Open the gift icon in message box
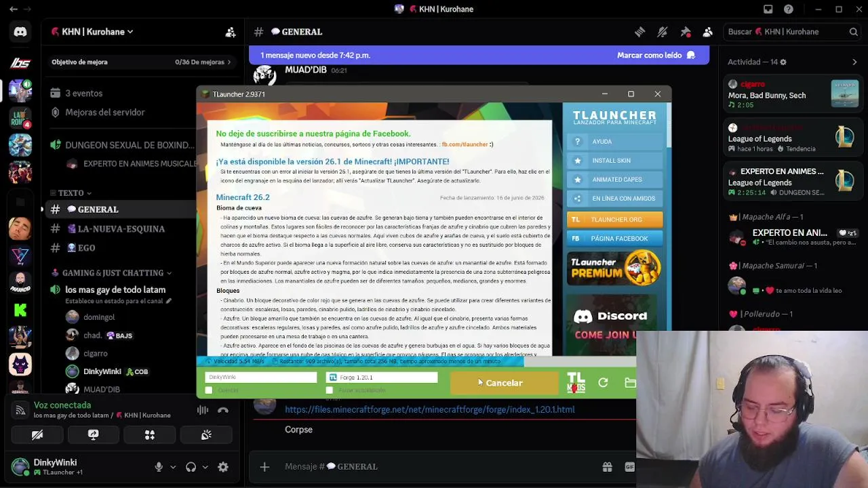This screenshot has height=488, width=868. coord(607,466)
